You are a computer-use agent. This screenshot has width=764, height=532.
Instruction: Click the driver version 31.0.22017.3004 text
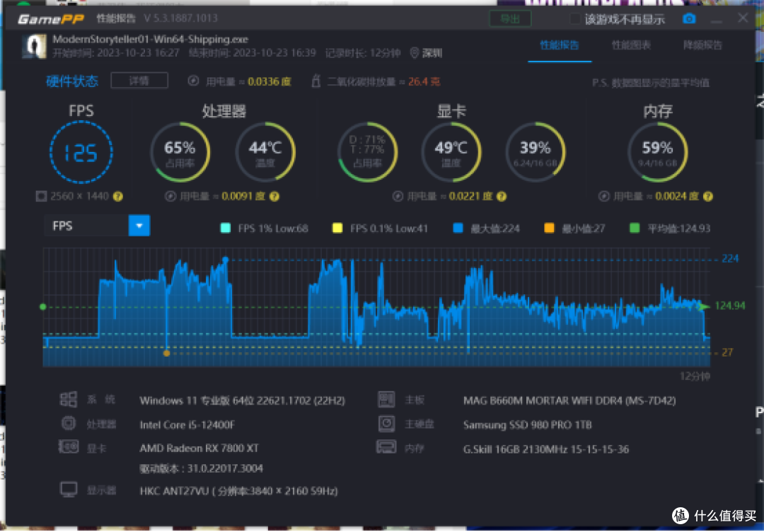(201, 468)
